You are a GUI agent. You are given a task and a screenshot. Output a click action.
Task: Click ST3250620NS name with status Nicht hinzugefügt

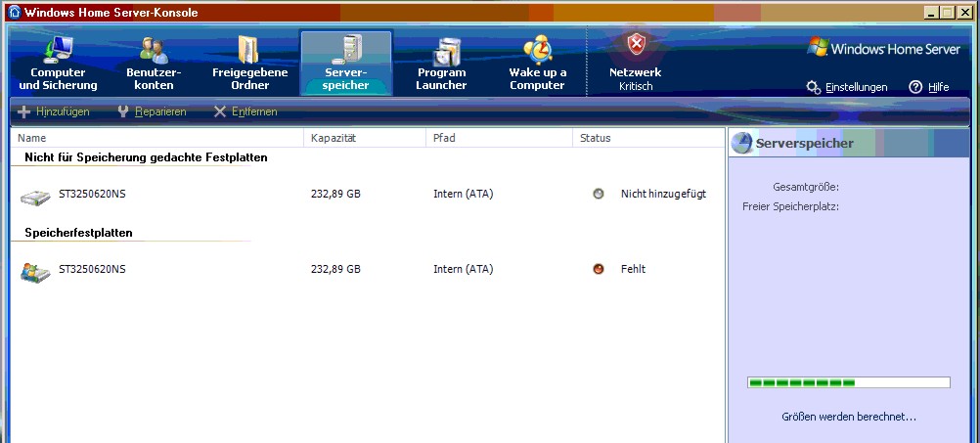(92, 195)
